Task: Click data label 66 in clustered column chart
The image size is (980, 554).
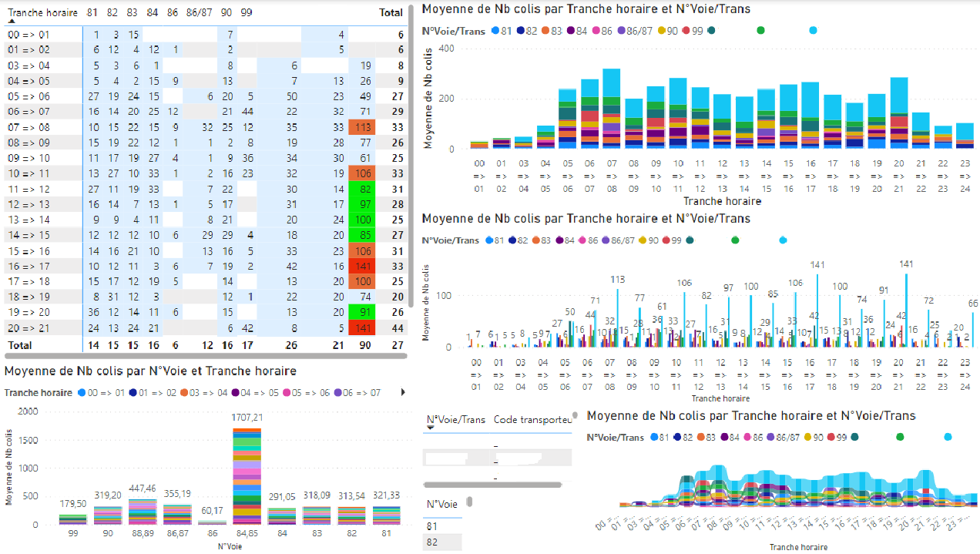Action: point(973,303)
